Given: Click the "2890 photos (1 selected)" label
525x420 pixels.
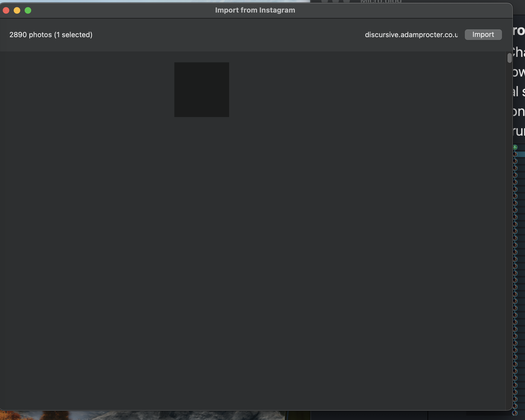Looking at the screenshot, I should click(x=51, y=35).
